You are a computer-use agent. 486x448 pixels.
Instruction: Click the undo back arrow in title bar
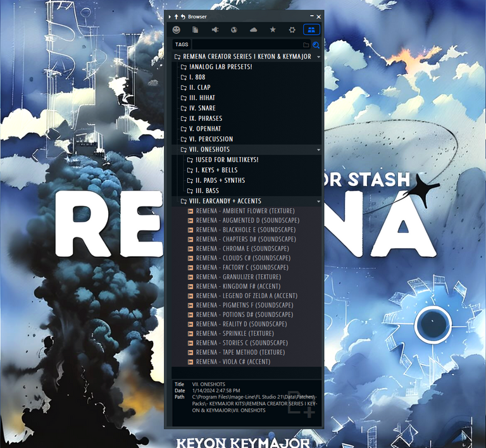click(184, 16)
